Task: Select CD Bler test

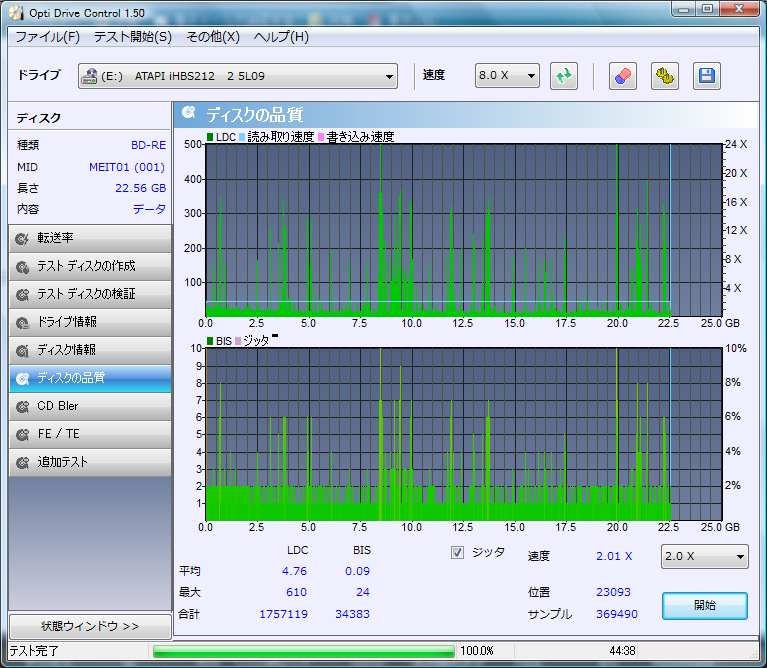Action: 90,406
